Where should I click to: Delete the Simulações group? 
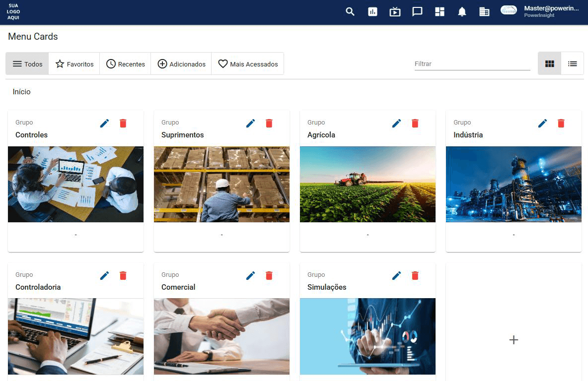(x=415, y=276)
